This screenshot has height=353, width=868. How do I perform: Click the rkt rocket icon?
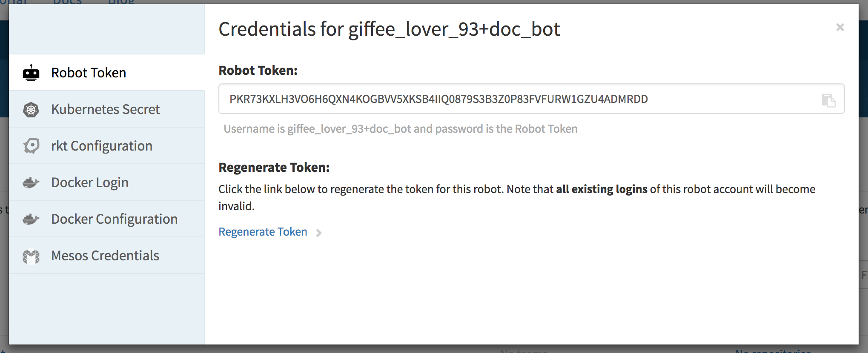[31, 146]
